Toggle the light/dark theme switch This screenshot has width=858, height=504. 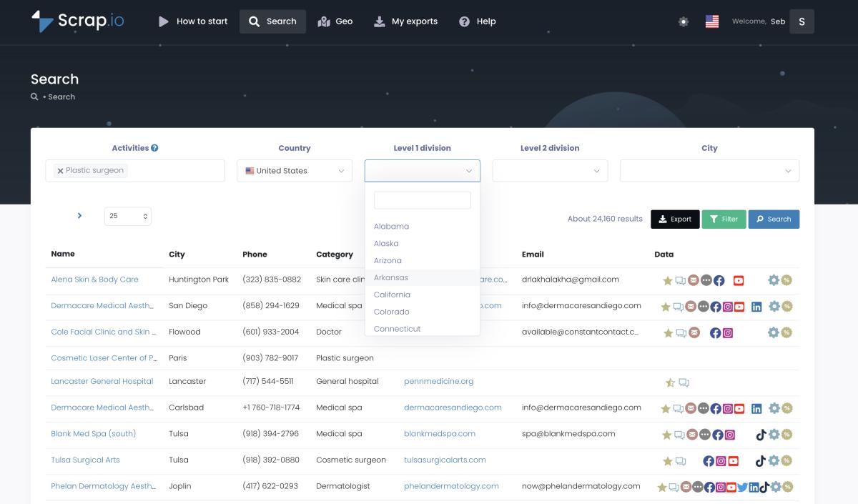coord(684,21)
